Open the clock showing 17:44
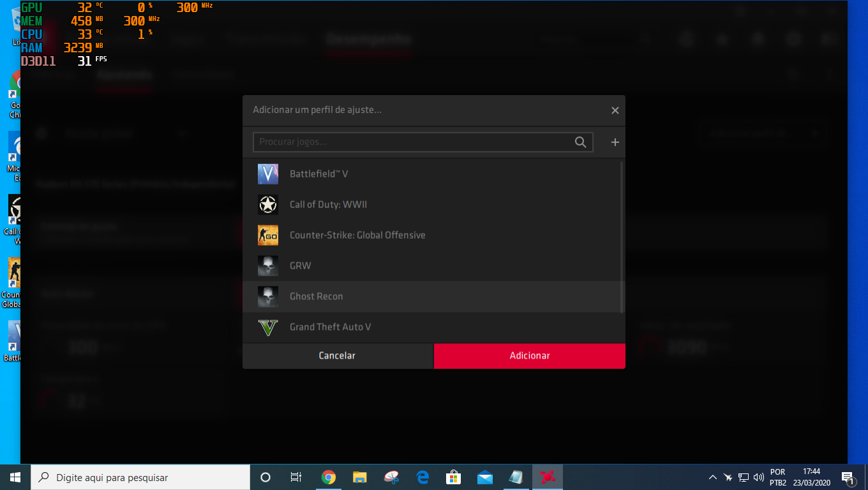 [x=811, y=477]
